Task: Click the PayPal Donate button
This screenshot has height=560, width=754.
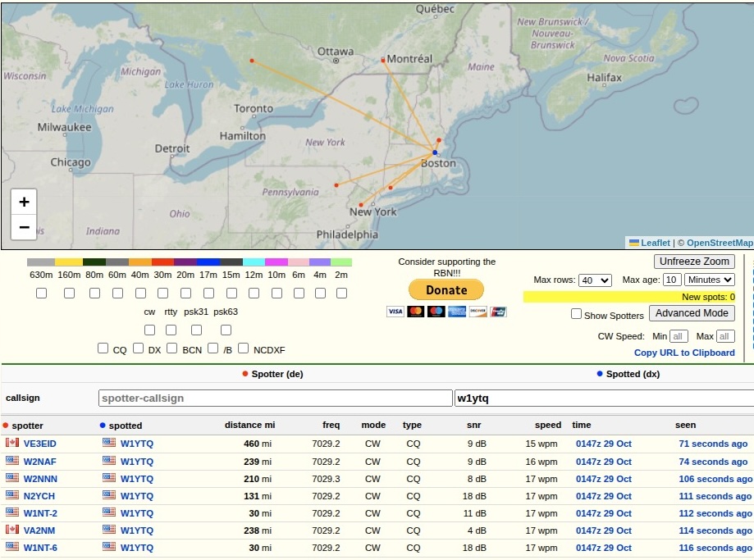Action: (446, 289)
